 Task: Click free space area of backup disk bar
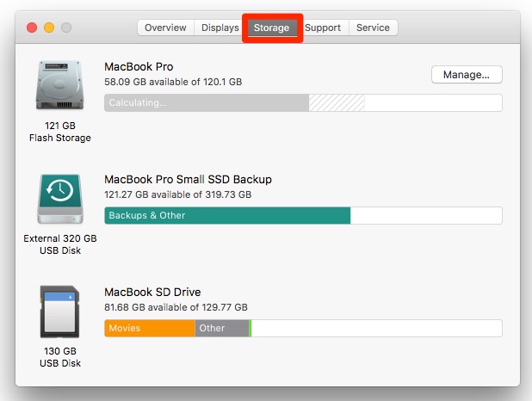(x=425, y=215)
